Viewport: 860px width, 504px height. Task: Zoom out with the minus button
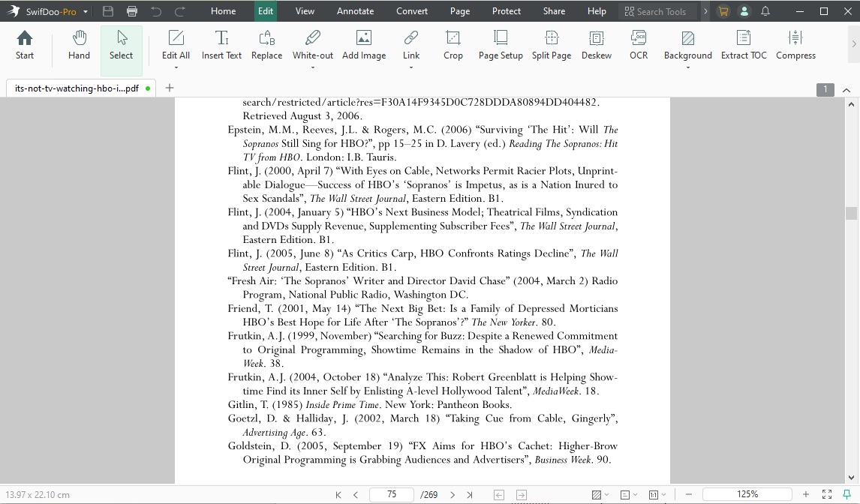coord(689,495)
